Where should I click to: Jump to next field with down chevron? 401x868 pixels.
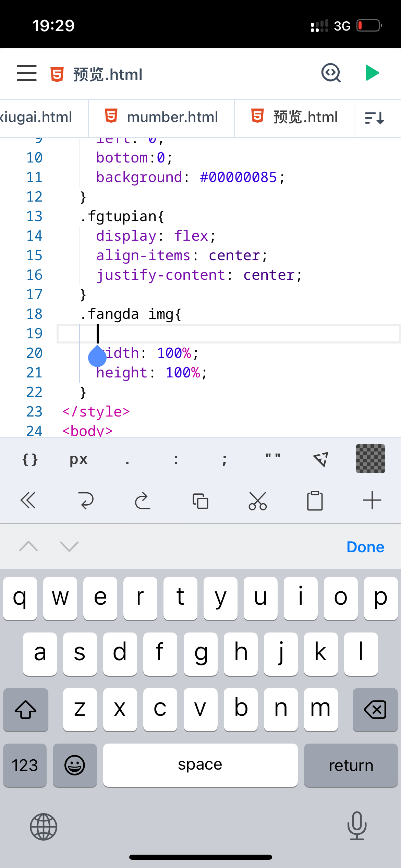point(69,546)
